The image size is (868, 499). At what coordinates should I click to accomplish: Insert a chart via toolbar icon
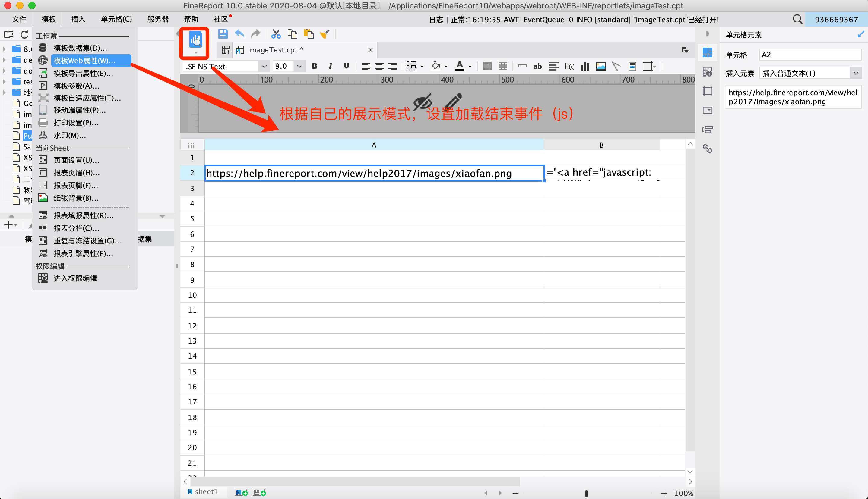pyautogui.click(x=585, y=67)
